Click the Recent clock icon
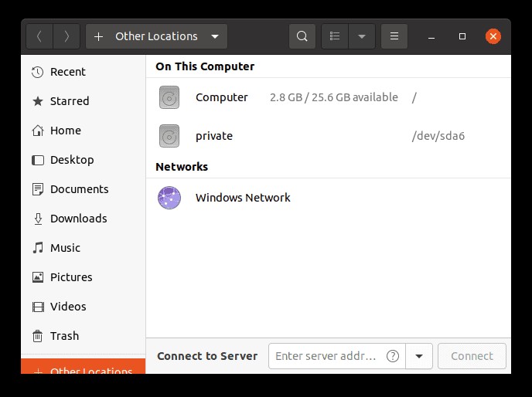The image size is (532, 397). 38,72
